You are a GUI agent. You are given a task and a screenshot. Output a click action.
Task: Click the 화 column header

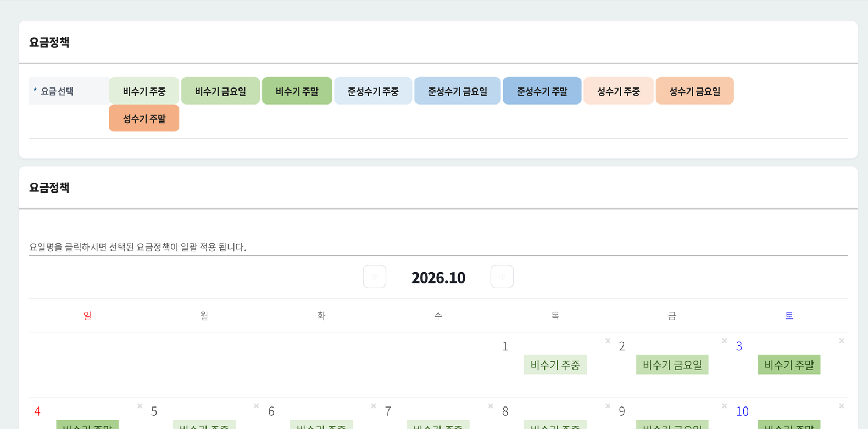pyautogui.click(x=321, y=316)
